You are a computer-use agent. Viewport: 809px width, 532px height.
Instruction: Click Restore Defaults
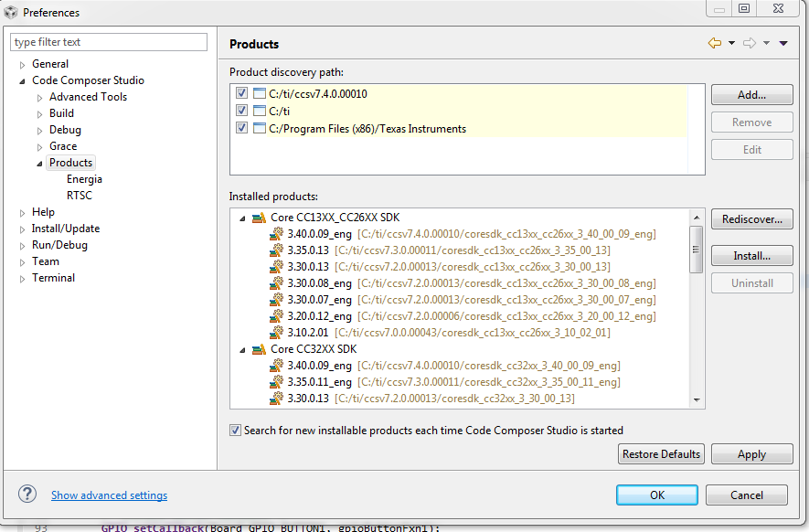pyautogui.click(x=661, y=454)
